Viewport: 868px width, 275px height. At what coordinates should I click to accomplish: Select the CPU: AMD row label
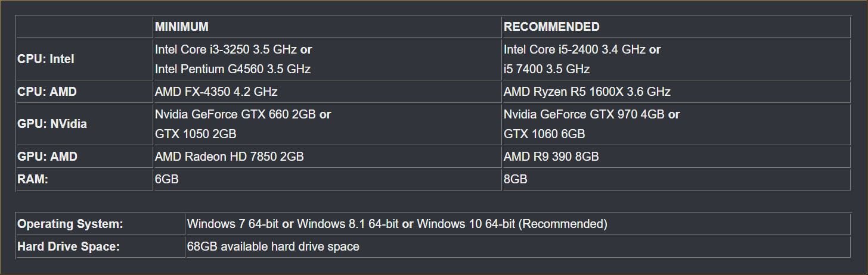point(47,92)
